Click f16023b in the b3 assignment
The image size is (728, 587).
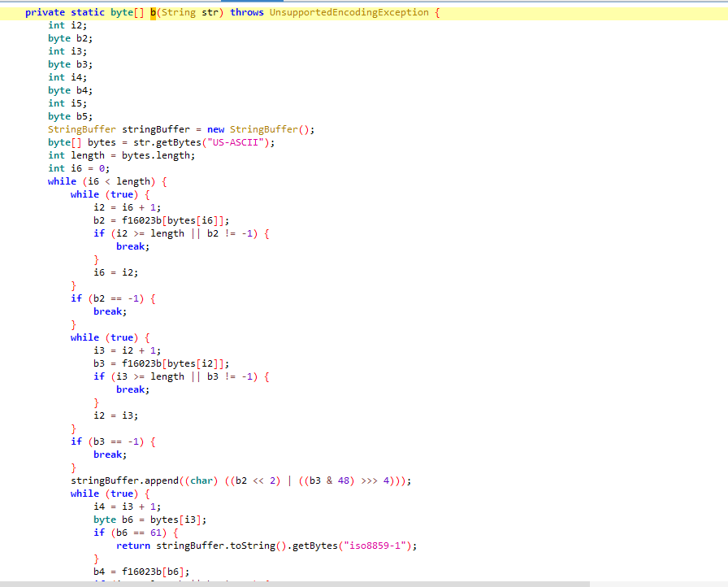pos(142,363)
